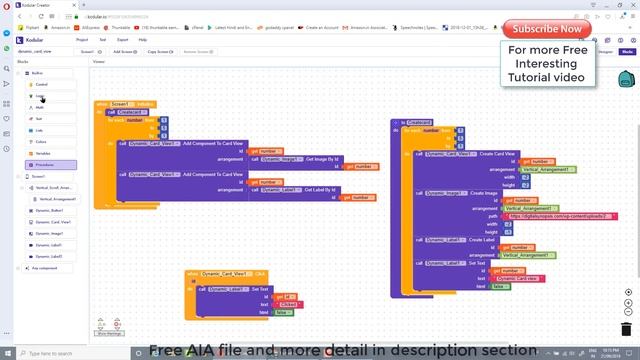Open 'false' dropdown in Clicked Set Text block
The image size is (640, 360).
pyautogui.click(x=283, y=313)
